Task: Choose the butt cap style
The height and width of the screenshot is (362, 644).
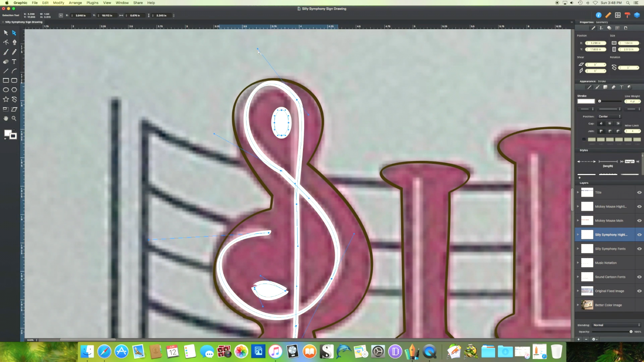Action: [x=601, y=123]
